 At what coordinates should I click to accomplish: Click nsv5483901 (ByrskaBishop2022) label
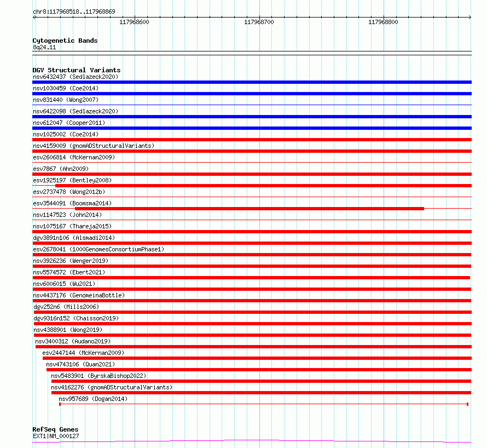[x=98, y=376]
